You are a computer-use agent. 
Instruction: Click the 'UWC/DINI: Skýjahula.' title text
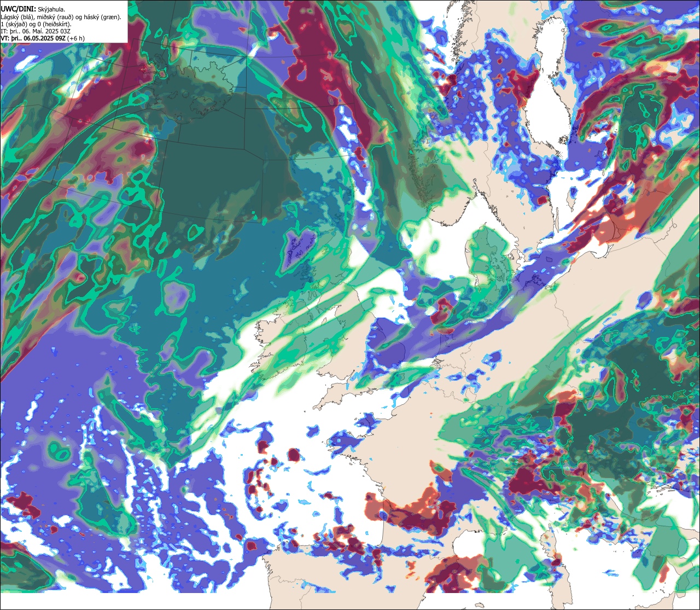point(33,9)
